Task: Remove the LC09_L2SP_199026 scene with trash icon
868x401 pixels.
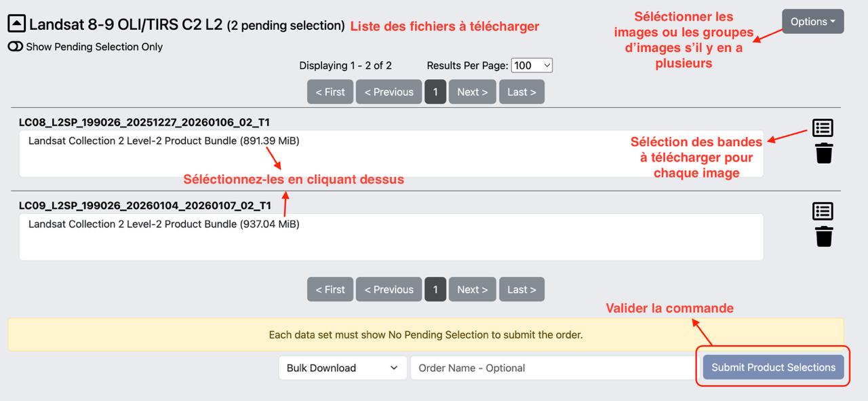Action: pyautogui.click(x=823, y=237)
